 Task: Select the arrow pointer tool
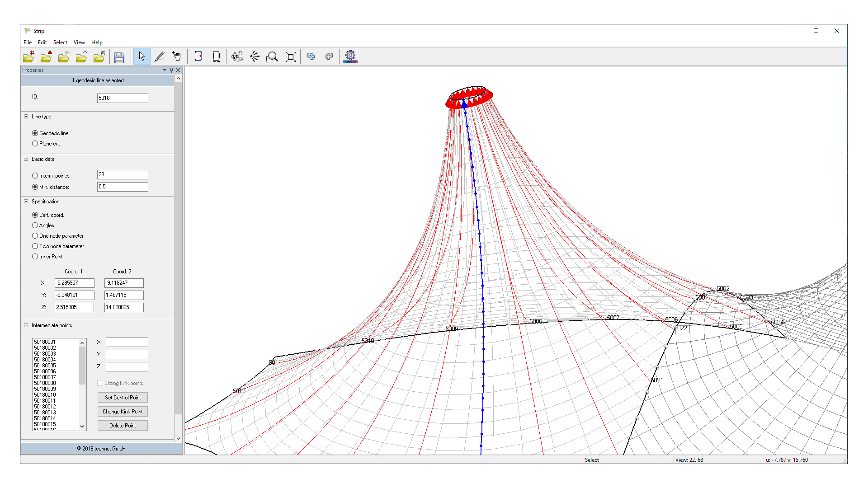tap(142, 56)
